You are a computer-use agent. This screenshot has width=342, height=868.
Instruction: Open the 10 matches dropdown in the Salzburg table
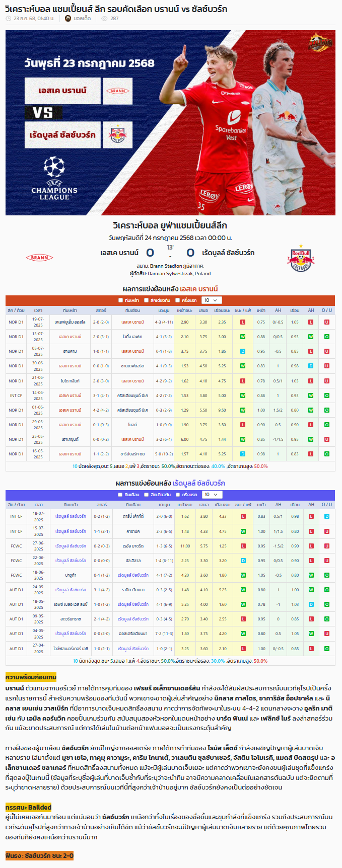tap(211, 495)
